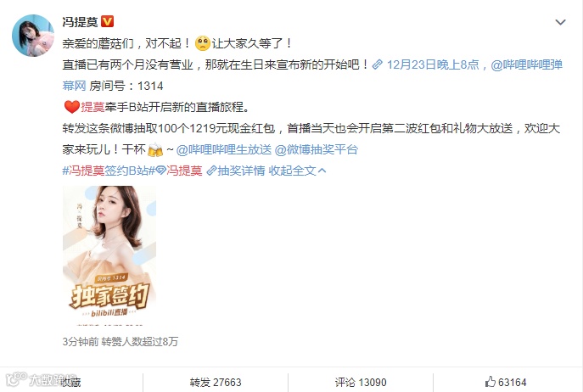Click the beer mugs cheers emoji
Screen dimensions: 583x392
(x=155, y=150)
